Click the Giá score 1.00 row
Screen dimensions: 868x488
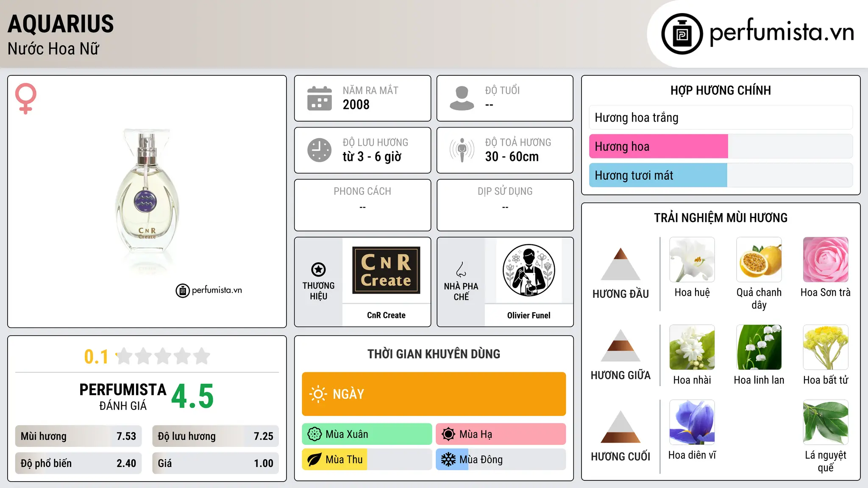point(215,463)
